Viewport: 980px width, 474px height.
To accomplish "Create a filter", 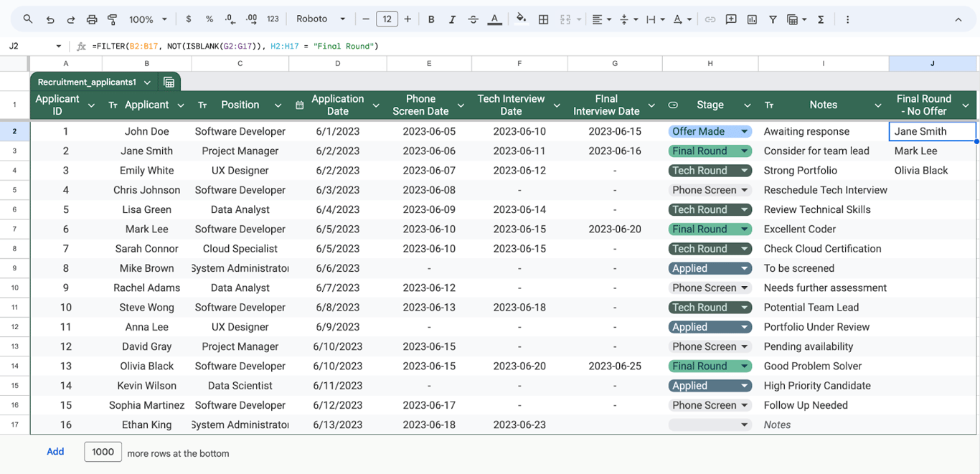I will [773, 19].
